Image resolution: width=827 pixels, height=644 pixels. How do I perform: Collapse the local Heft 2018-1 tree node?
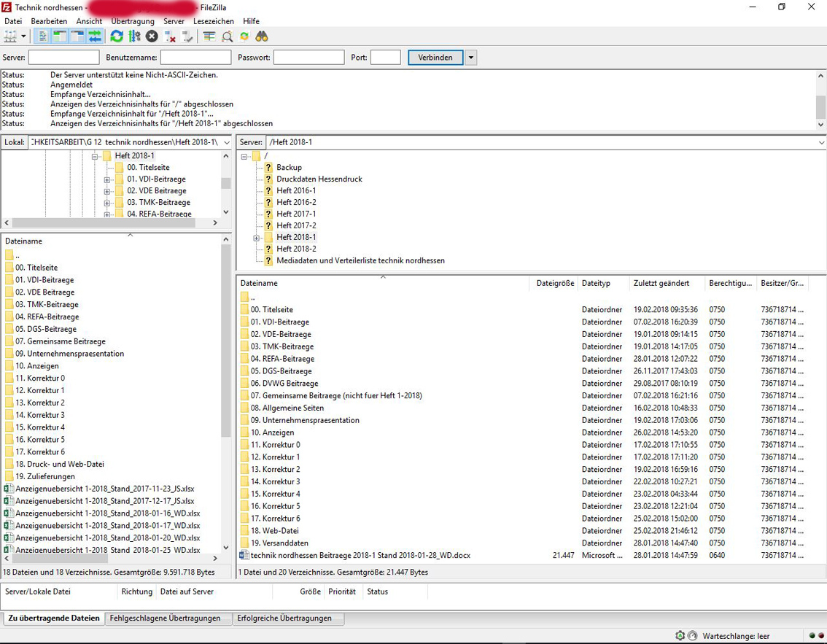click(x=95, y=156)
